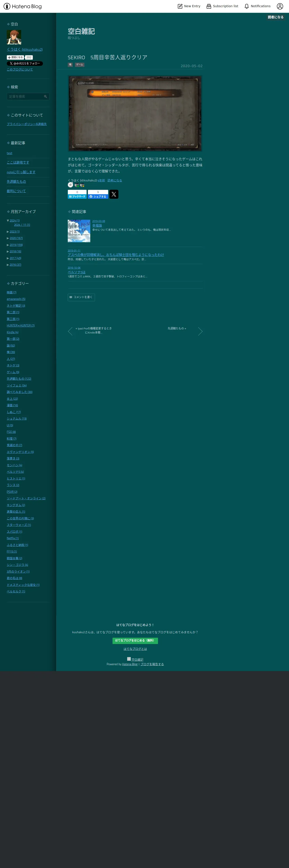This screenshot has width=289, height=868.
Task: Open the Notifications bell
Action: (x=257, y=6)
